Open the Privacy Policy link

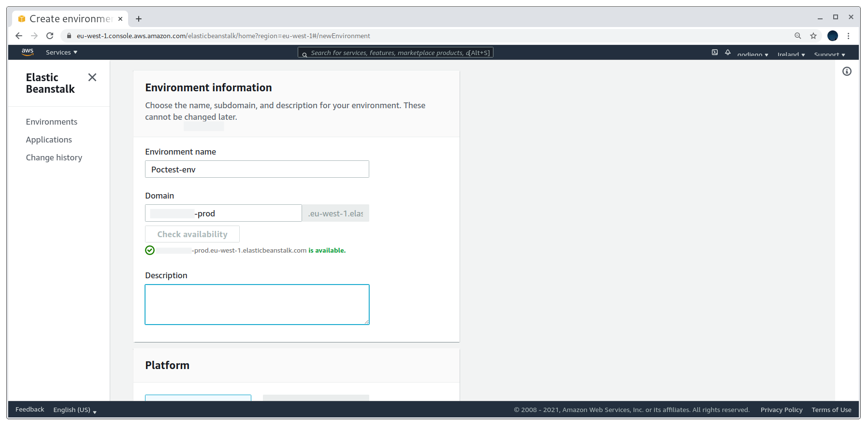coord(781,410)
